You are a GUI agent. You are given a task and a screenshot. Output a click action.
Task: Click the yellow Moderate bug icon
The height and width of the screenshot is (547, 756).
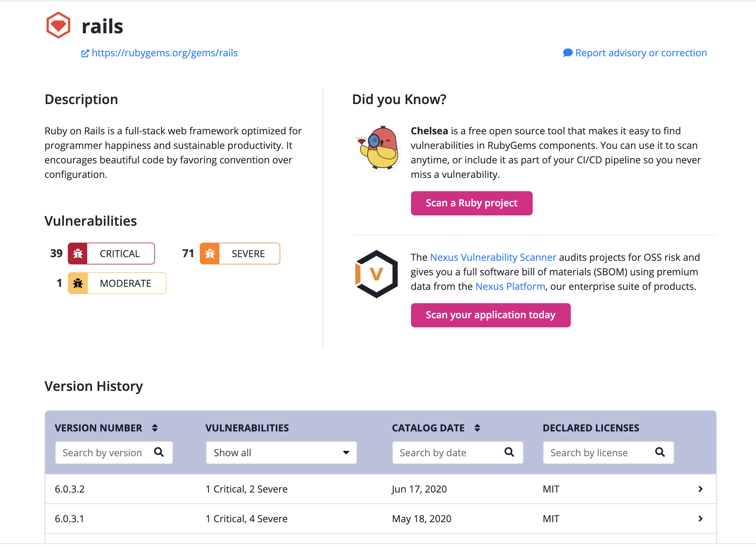(x=78, y=283)
